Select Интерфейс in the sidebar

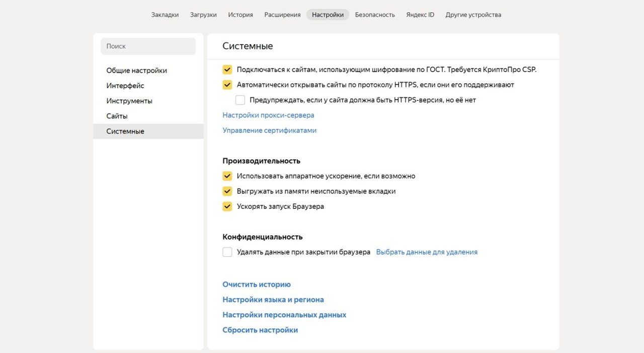tap(125, 85)
